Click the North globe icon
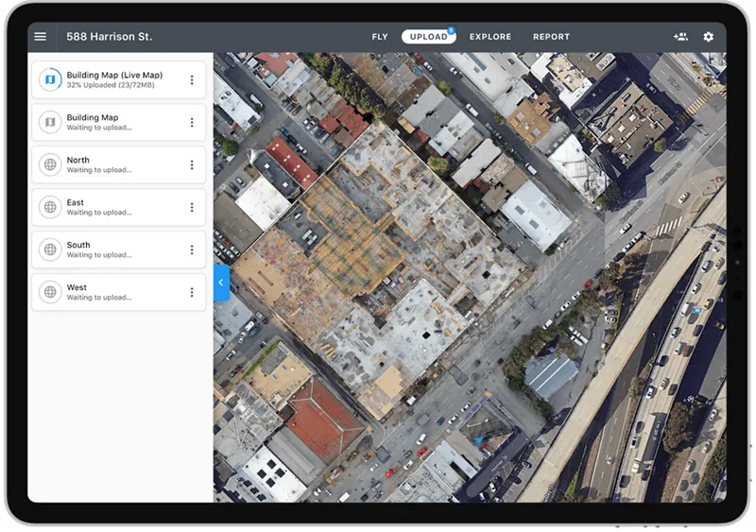Screen dimensions: 756x532 50,164
